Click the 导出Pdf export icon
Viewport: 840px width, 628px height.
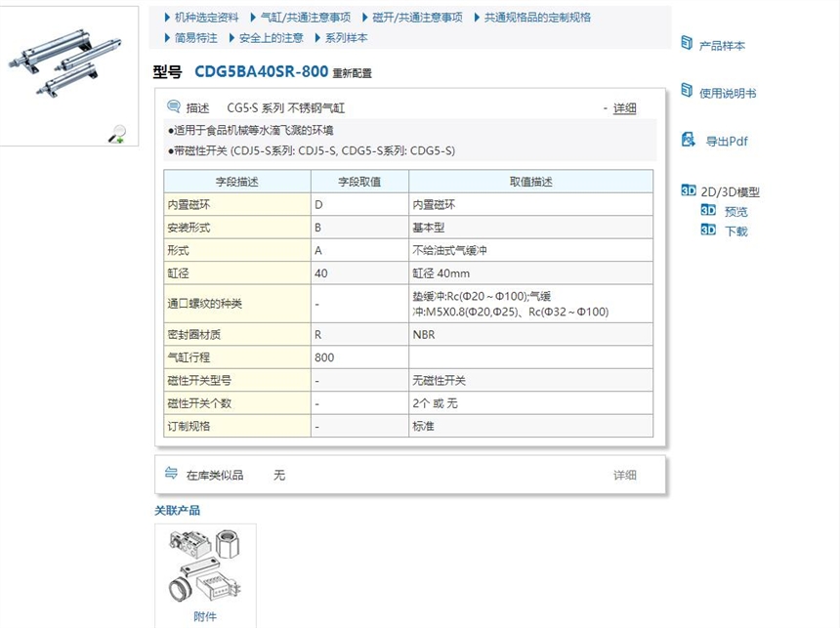(688, 140)
